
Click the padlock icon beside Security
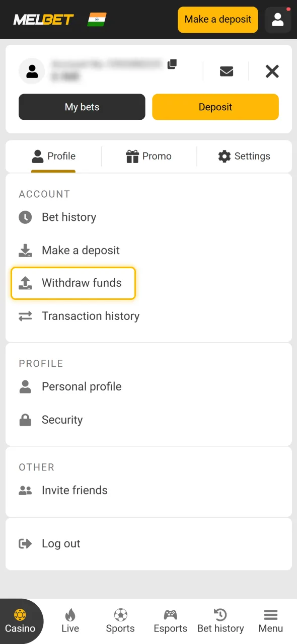(25, 420)
